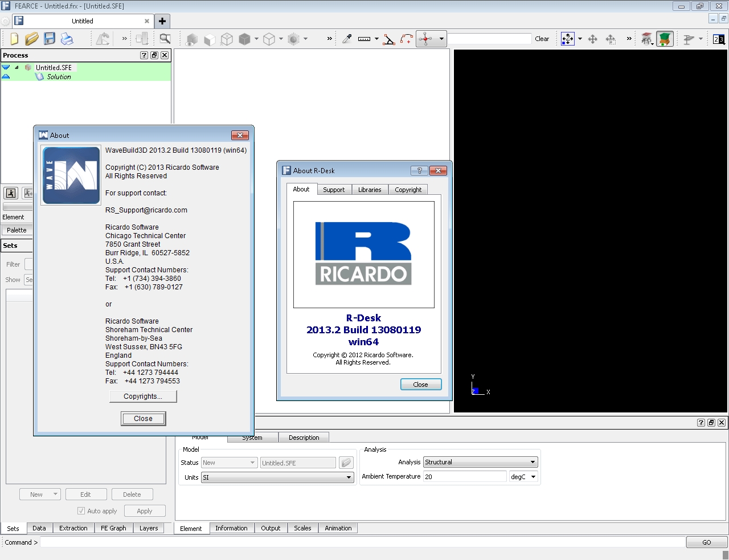Click the signpost toolbar icon
Viewport: 729px width, 560px height.
coord(689,39)
